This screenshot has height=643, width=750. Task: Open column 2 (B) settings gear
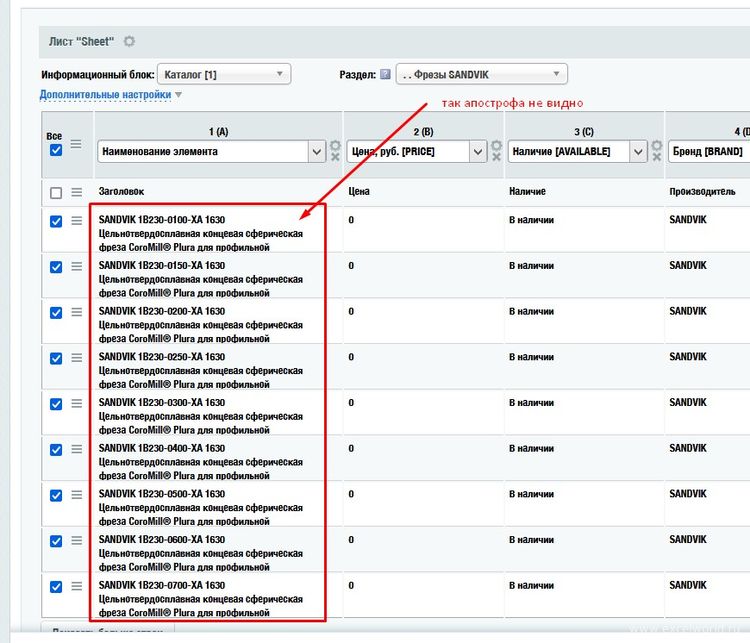(496, 145)
